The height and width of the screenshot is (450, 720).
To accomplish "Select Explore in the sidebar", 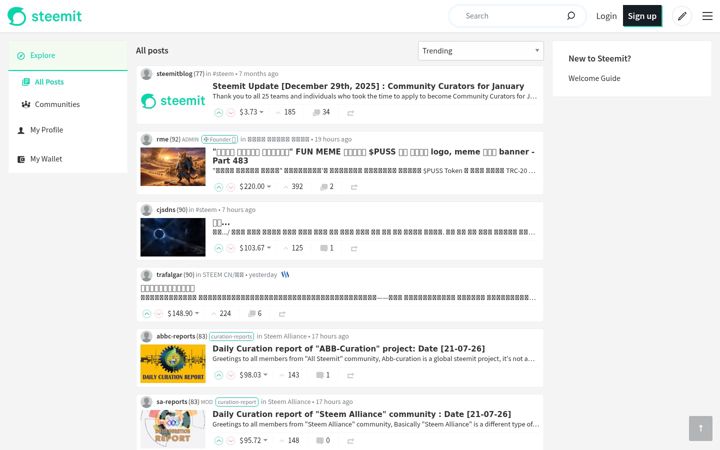I will pos(68,56).
